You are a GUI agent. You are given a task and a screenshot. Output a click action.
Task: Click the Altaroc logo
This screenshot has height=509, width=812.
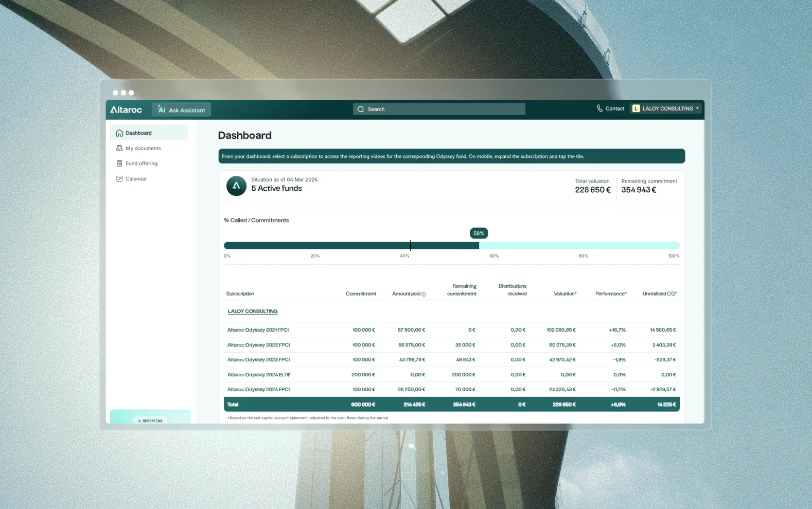(x=126, y=110)
